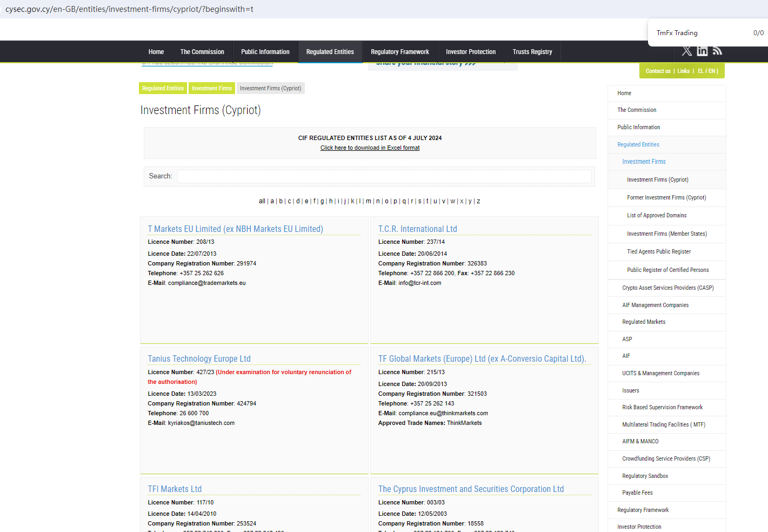This screenshot has width=768, height=532.
Task: Open the Regulated Entities top menu
Action: click(330, 52)
